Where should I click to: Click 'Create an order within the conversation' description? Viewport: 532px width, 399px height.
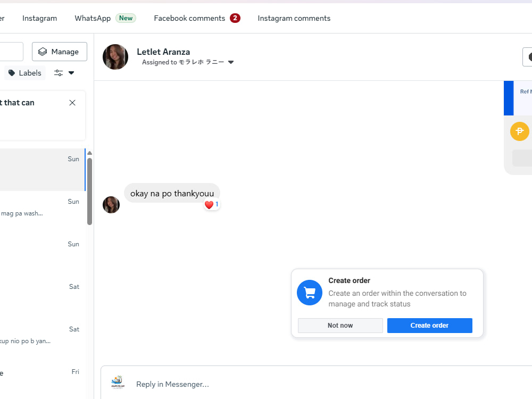397,298
